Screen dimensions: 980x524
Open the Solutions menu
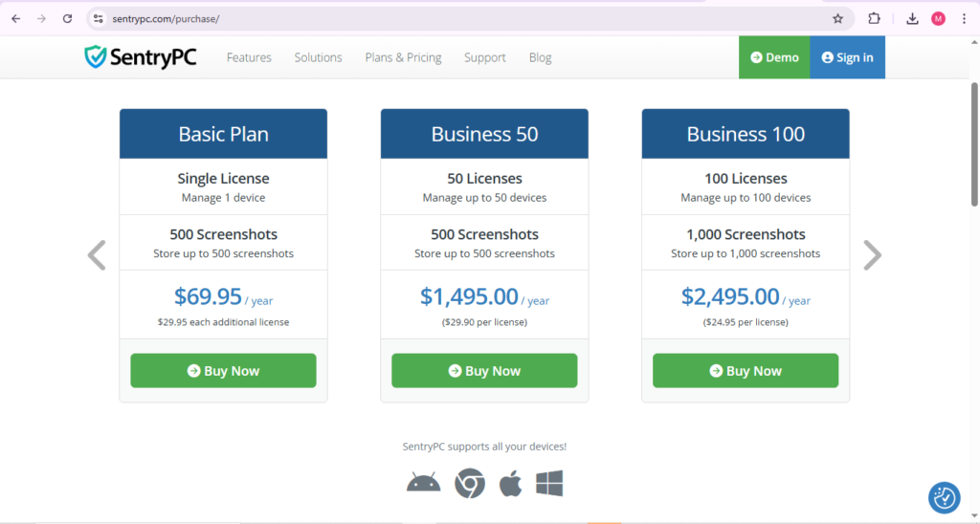tap(318, 57)
